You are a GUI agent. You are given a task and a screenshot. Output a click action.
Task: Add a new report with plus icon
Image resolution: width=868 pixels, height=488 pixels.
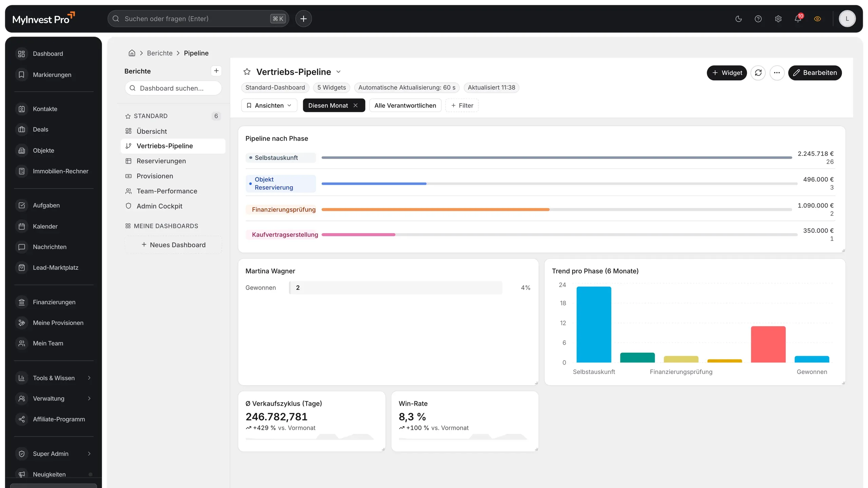coord(216,71)
